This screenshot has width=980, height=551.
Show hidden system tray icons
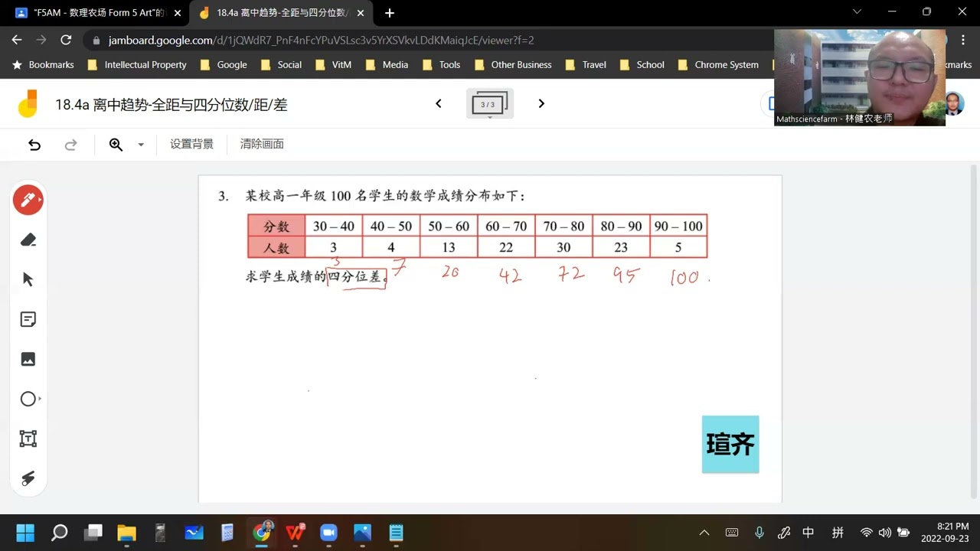click(x=704, y=533)
